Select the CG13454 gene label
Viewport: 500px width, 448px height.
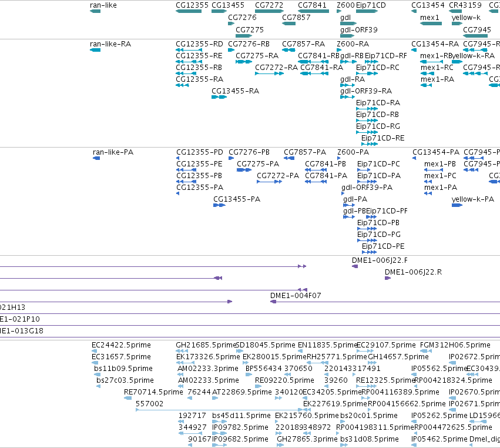coord(428,5)
